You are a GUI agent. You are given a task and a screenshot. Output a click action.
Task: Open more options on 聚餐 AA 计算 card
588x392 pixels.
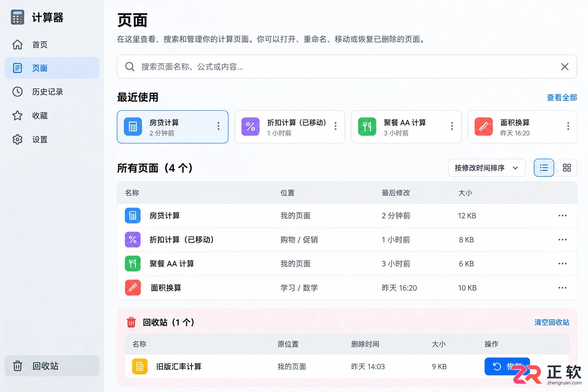click(452, 126)
